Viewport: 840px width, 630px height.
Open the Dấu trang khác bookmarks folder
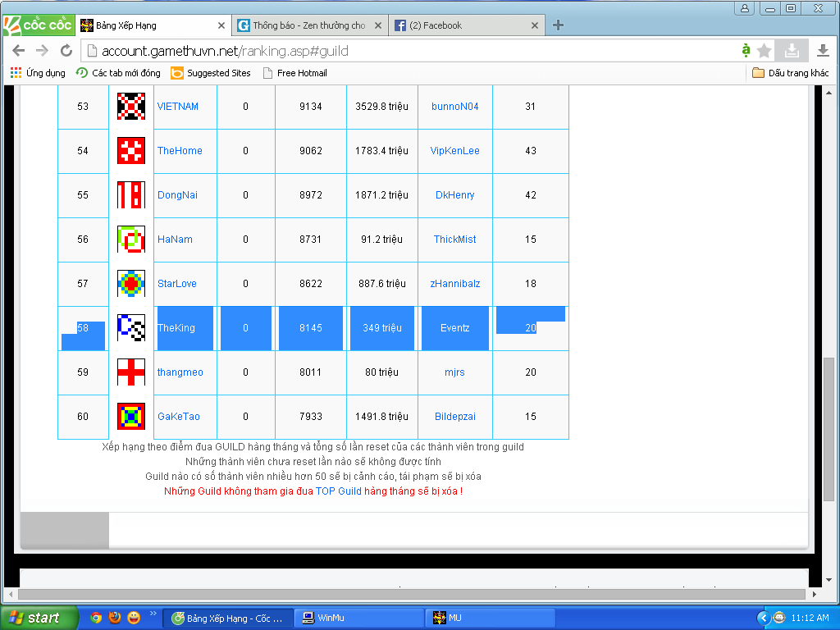pyautogui.click(x=791, y=73)
